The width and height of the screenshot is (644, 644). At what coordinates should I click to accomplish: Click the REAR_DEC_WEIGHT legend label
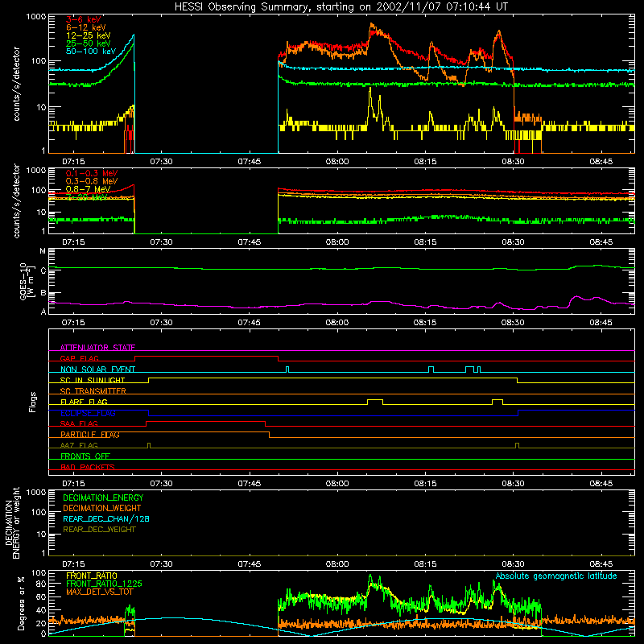[99, 530]
